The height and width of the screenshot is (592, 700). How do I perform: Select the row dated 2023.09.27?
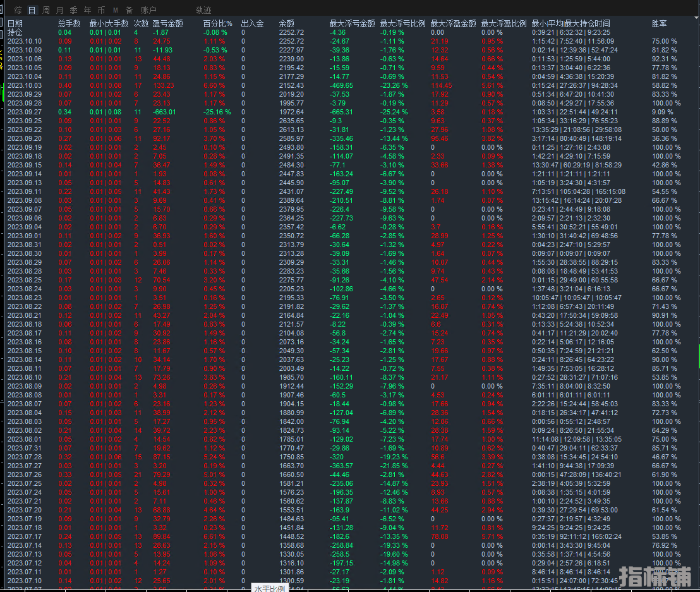351,112
